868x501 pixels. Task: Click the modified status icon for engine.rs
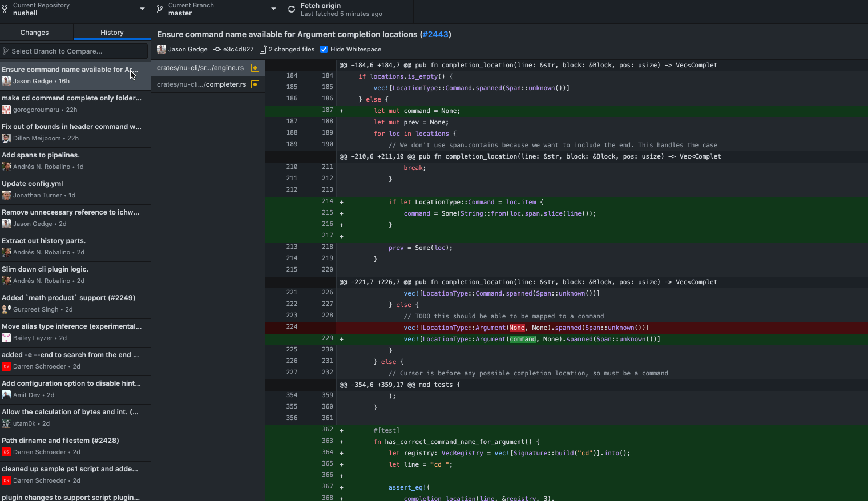255,68
